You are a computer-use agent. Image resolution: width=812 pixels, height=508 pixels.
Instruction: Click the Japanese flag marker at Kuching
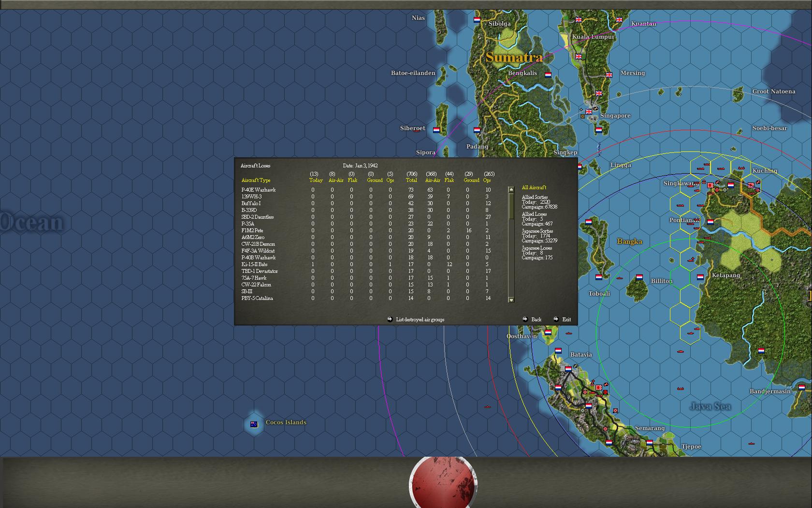pyautogui.click(x=751, y=185)
